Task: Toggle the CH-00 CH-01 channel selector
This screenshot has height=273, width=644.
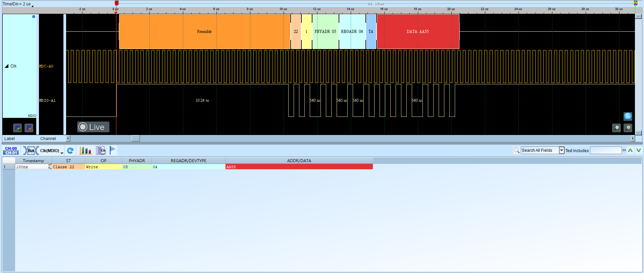Action: (x=11, y=150)
